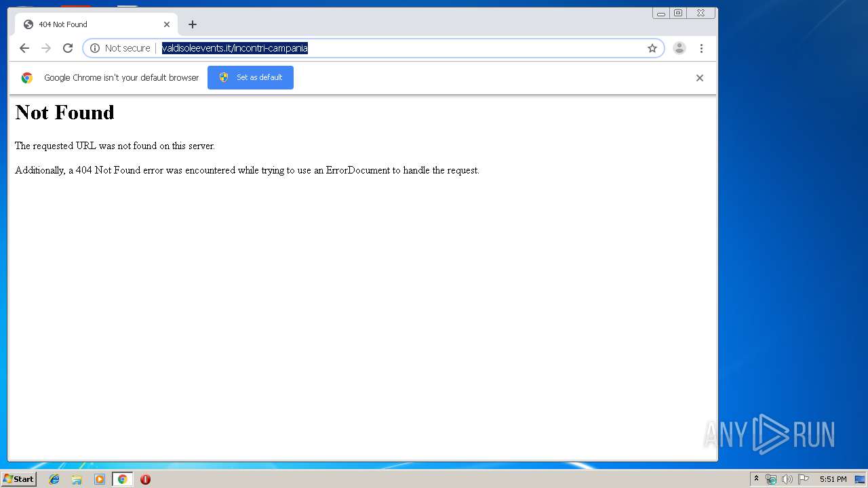Restore down the Chrome window
Screen dimensions: 868x488
click(678, 13)
